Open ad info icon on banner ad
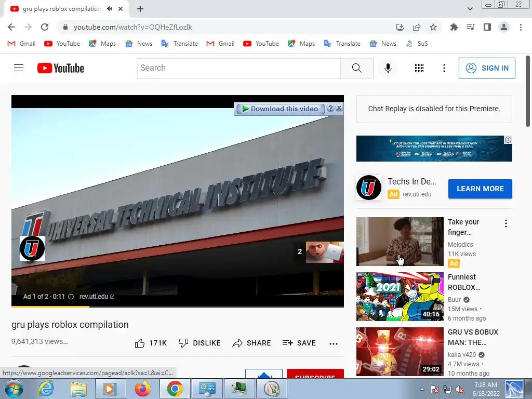 tap(508, 140)
